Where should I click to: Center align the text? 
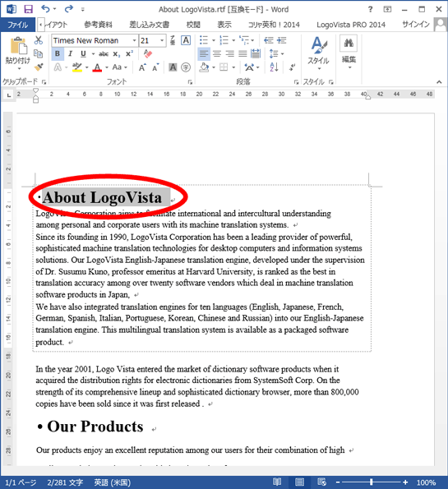coord(217,53)
